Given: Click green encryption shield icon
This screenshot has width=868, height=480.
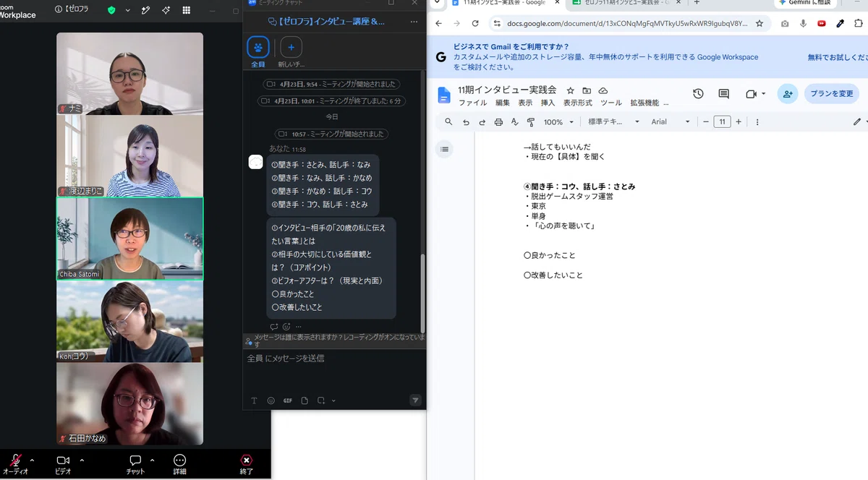Looking at the screenshot, I should 111,10.
